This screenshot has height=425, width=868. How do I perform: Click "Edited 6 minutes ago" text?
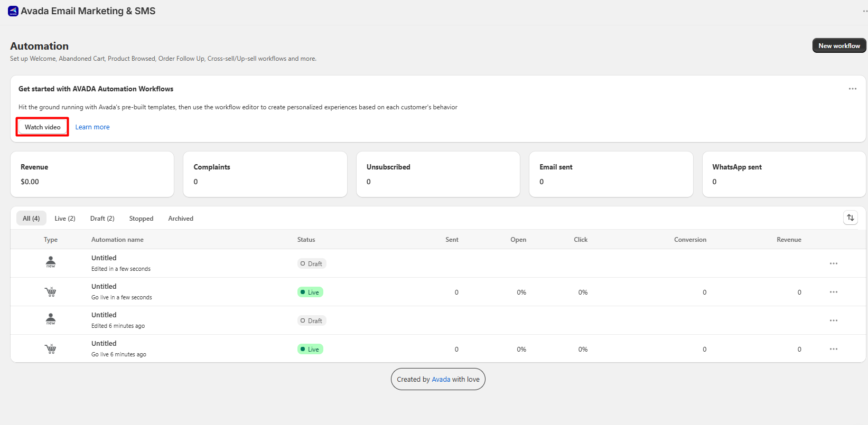[x=118, y=326]
